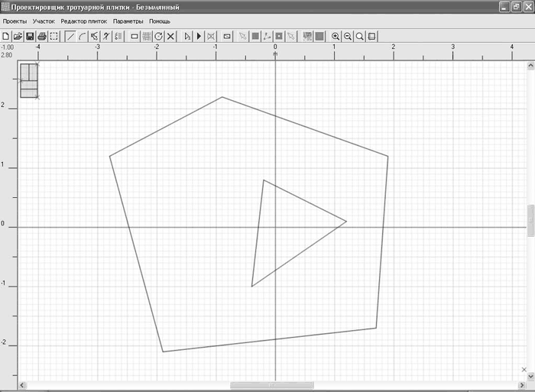The width and height of the screenshot is (535, 392).
Task: Click the fit-to-window zoom icon
Action: 371,36
